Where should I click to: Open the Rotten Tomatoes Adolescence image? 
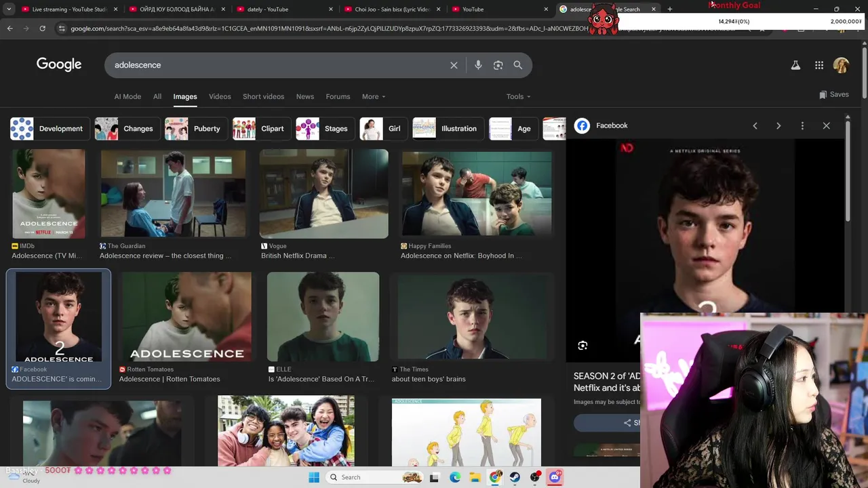pyautogui.click(x=186, y=317)
